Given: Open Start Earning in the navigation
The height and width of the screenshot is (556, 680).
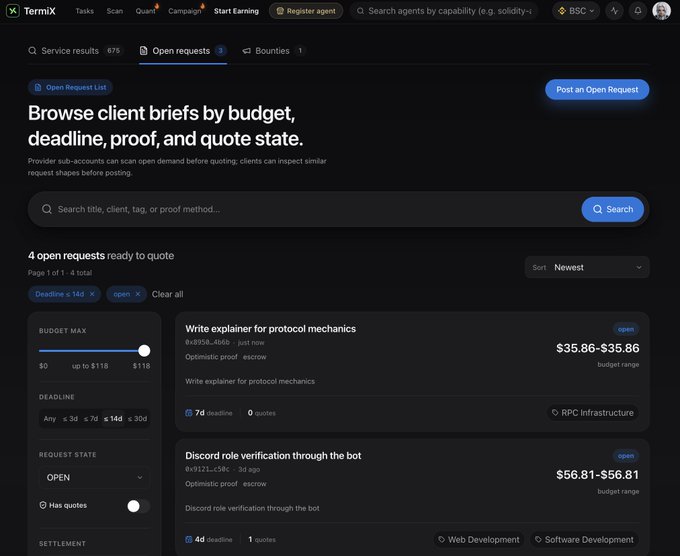Looking at the screenshot, I should (236, 11).
